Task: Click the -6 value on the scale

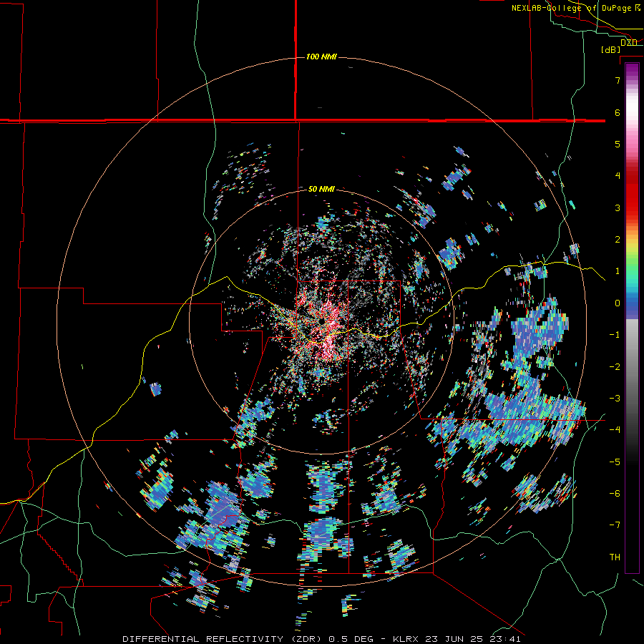Action: 615,494
